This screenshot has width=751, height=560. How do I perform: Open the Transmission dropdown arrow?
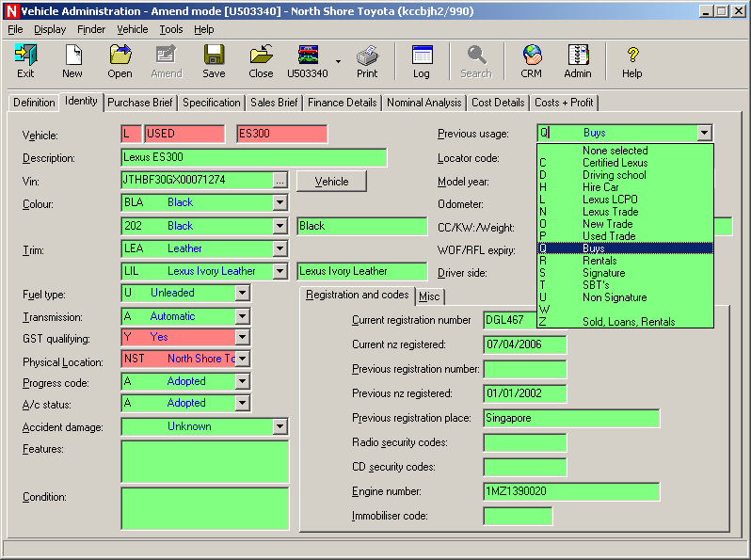point(243,317)
